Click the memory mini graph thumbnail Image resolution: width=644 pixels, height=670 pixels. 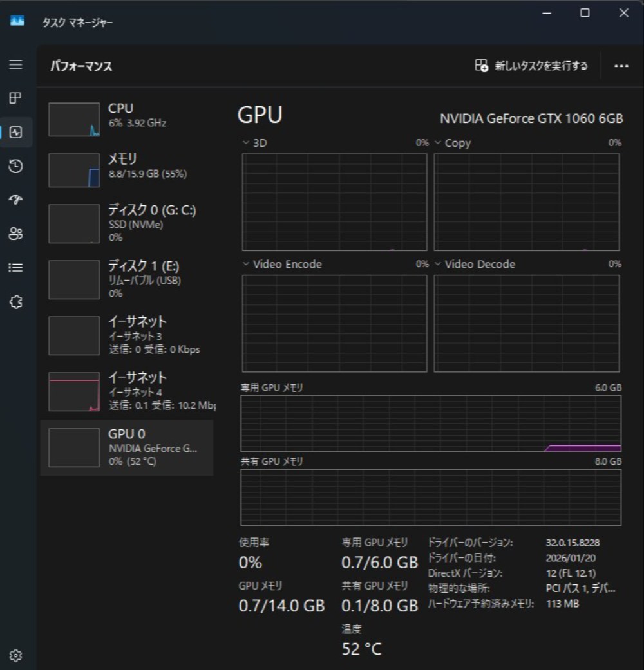(x=74, y=170)
